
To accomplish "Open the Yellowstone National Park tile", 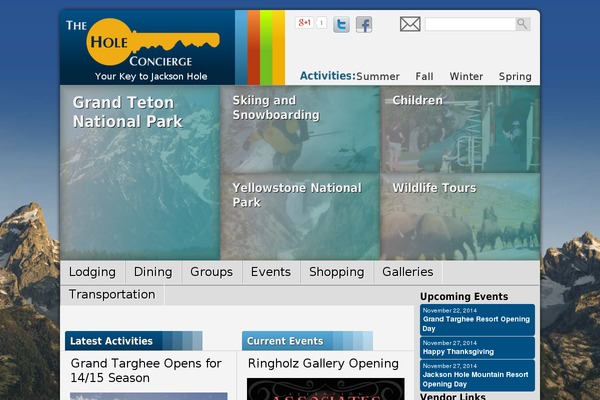I will coord(300,217).
